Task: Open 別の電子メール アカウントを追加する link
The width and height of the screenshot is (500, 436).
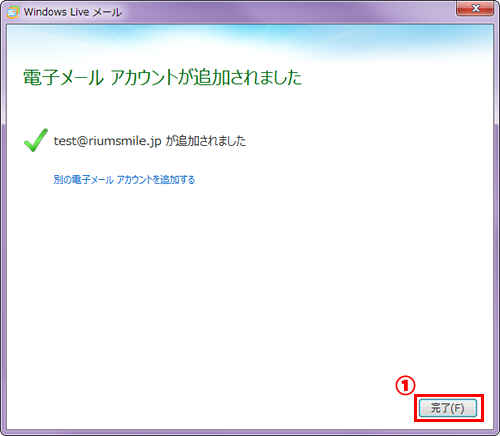Action: tap(124, 180)
